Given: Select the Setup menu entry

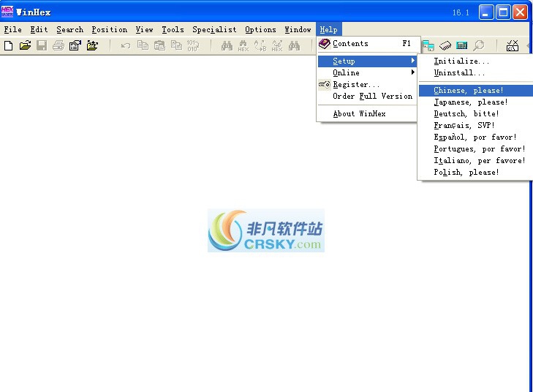Looking at the screenshot, I should pos(367,61).
